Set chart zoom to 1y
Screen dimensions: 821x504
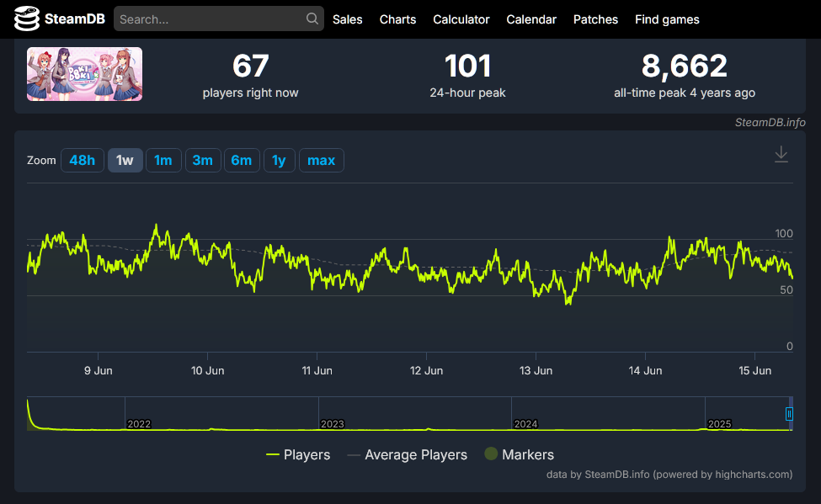pos(279,160)
